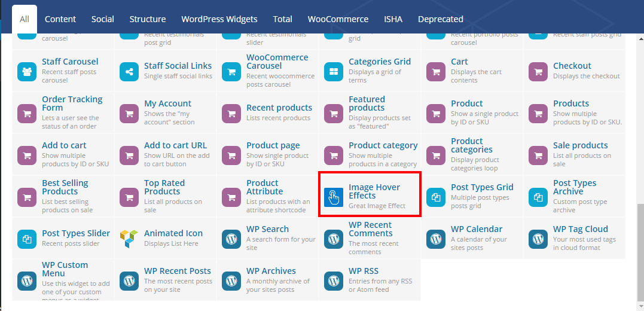644x311 pixels.
Task: Click the Top Rated Products icon
Action: coord(129,197)
